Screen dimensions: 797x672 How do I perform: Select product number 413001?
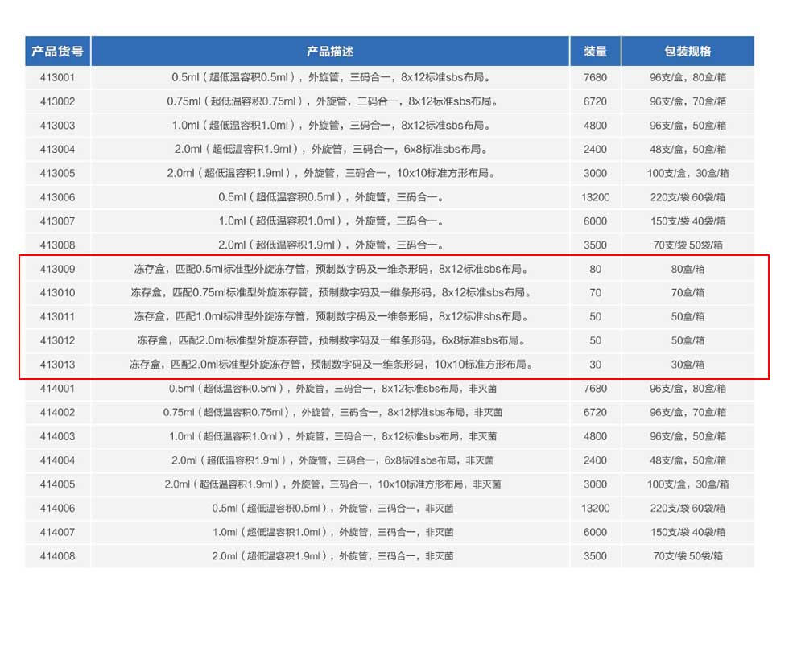(x=57, y=78)
